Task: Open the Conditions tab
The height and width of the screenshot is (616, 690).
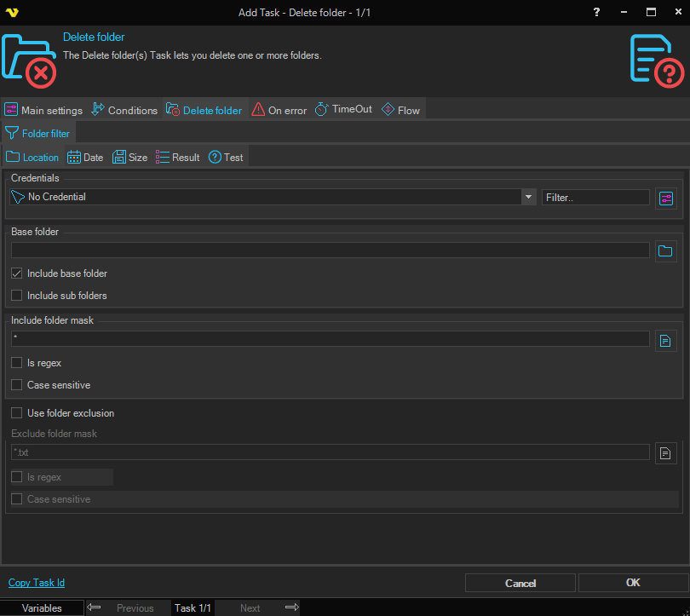Action: pyautogui.click(x=124, y=110)
